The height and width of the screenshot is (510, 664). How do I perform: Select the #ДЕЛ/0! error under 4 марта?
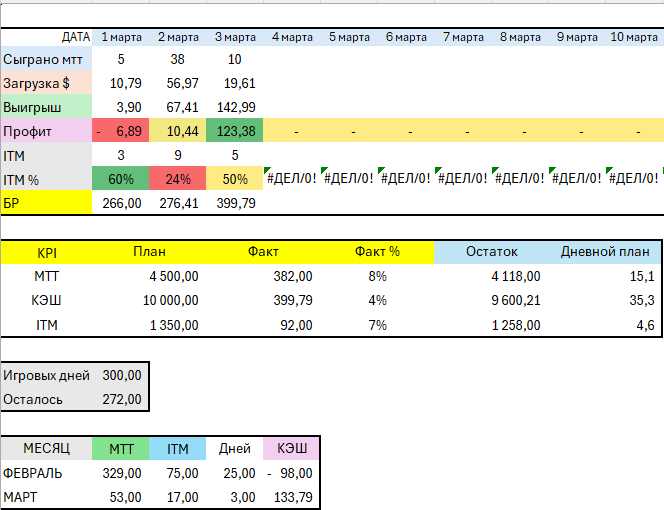pos(291,178)
